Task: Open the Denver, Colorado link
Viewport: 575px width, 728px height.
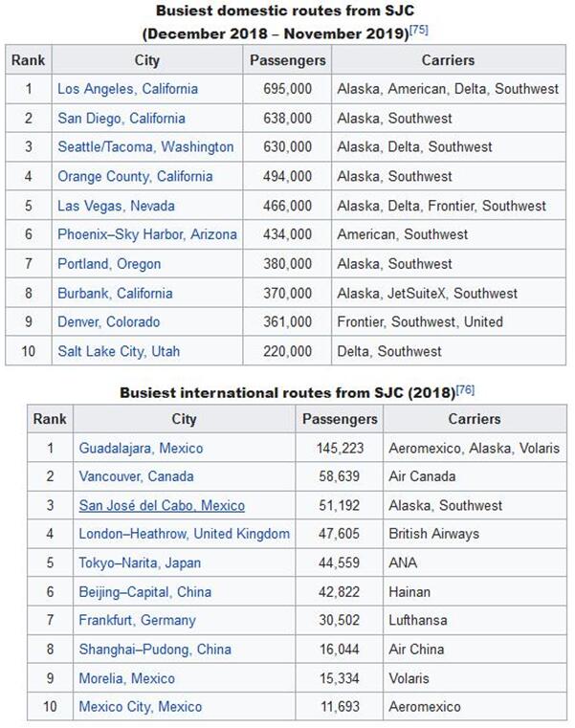Action: pyautogui.click(x=108, y=322)
